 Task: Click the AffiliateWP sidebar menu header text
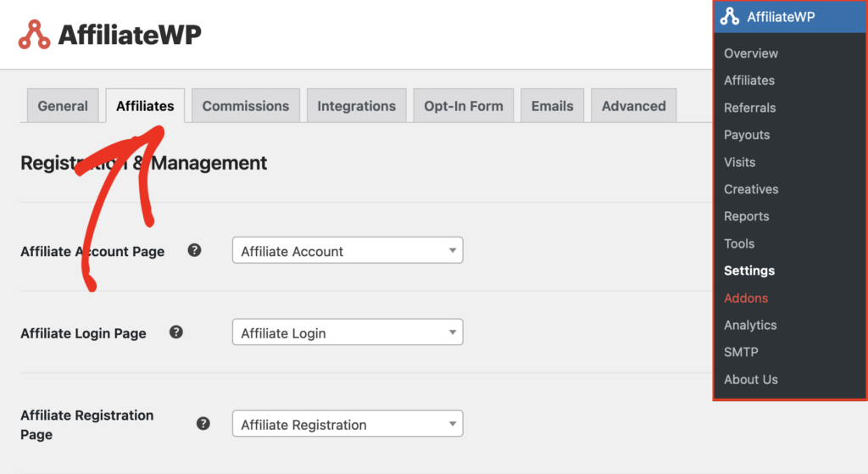click(x=781, y=17)
